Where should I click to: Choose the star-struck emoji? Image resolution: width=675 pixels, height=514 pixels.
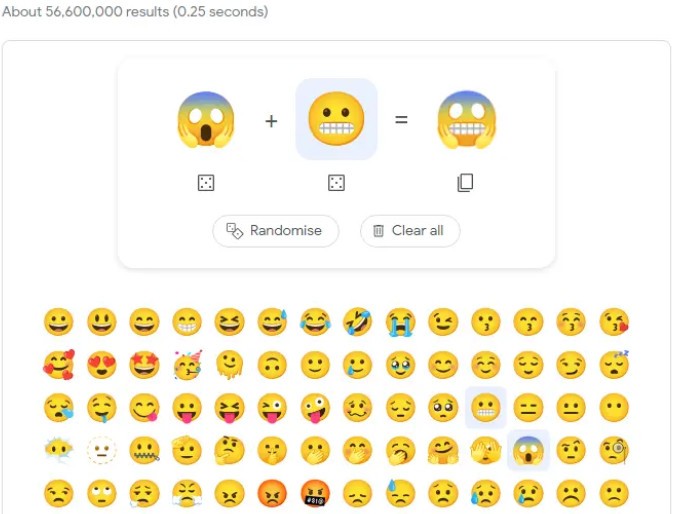[x=144, y=365]
